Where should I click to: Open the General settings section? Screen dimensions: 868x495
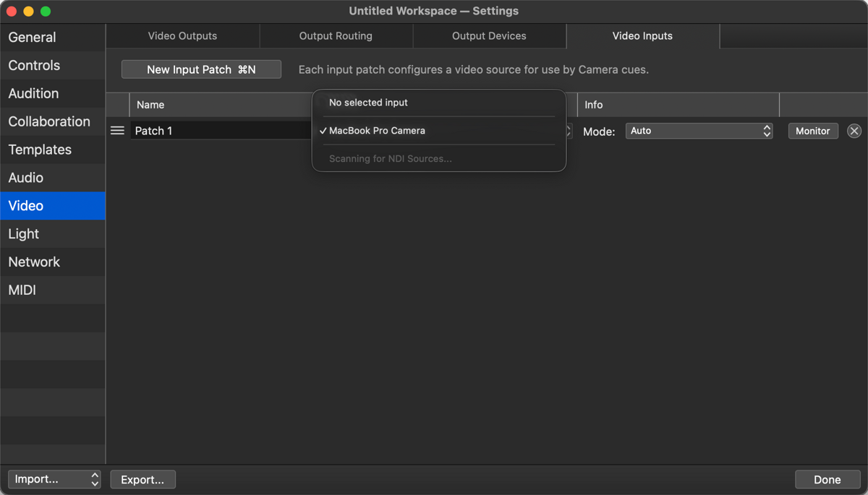point(53,37)
